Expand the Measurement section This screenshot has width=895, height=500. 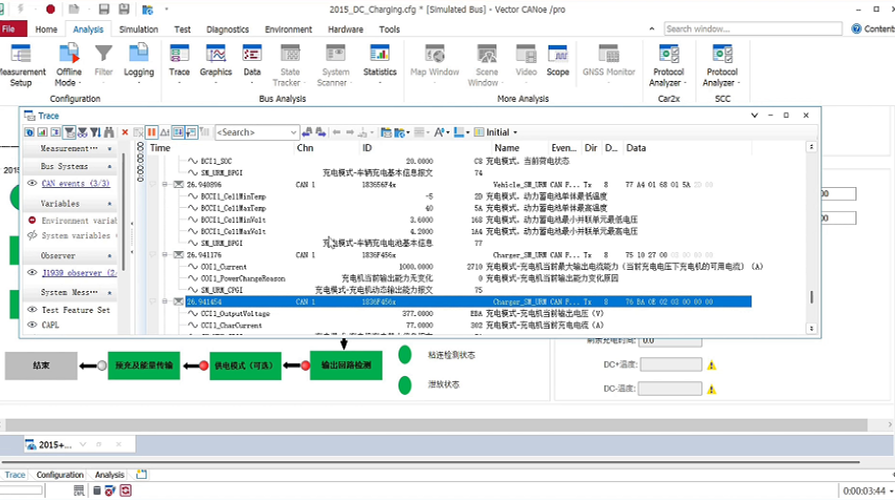click(x=109, y=148)
